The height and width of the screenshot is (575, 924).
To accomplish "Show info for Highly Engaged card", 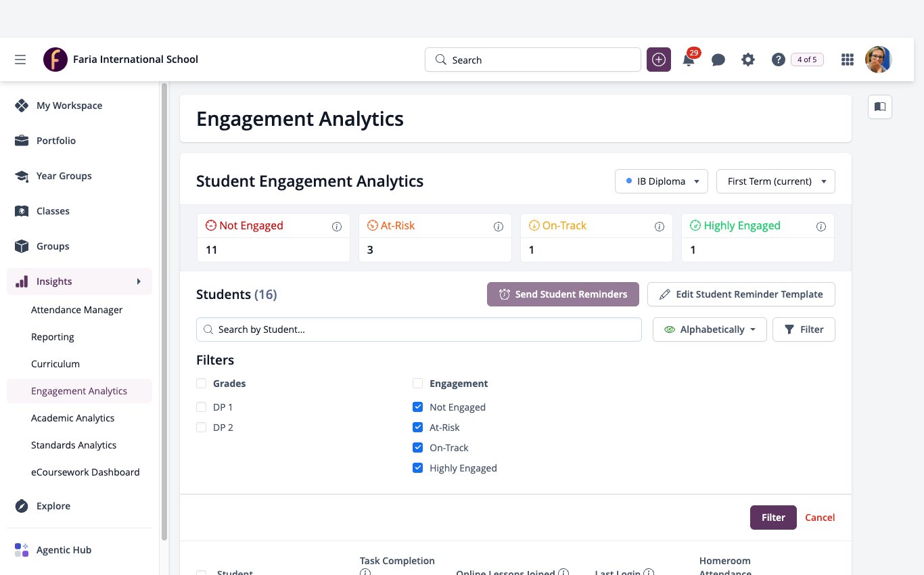I will [821, 227].
